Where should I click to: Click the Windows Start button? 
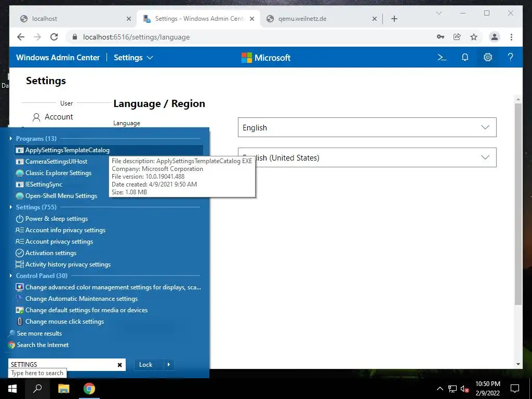pyautogui.click(x=12, y=389)
